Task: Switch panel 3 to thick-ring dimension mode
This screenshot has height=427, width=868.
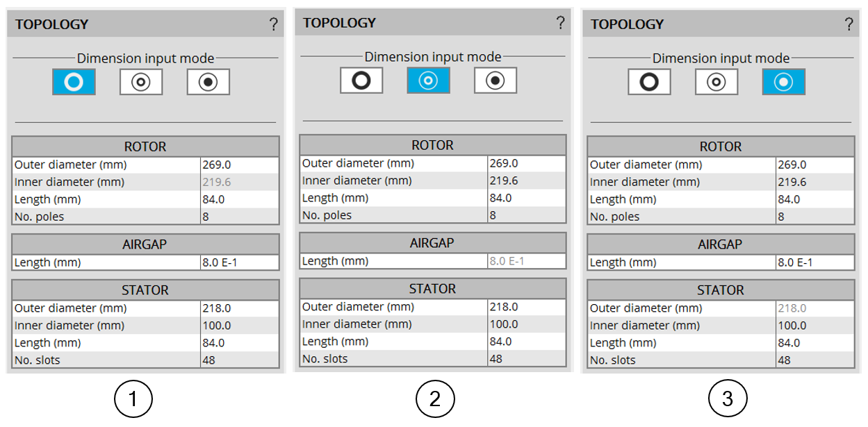Action: (x=649, y=82)
